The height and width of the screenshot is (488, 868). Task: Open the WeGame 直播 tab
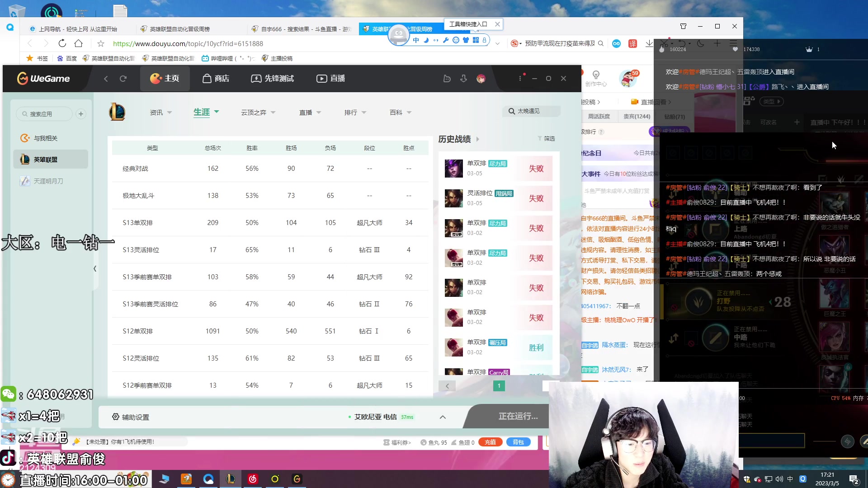click(330, 79)
